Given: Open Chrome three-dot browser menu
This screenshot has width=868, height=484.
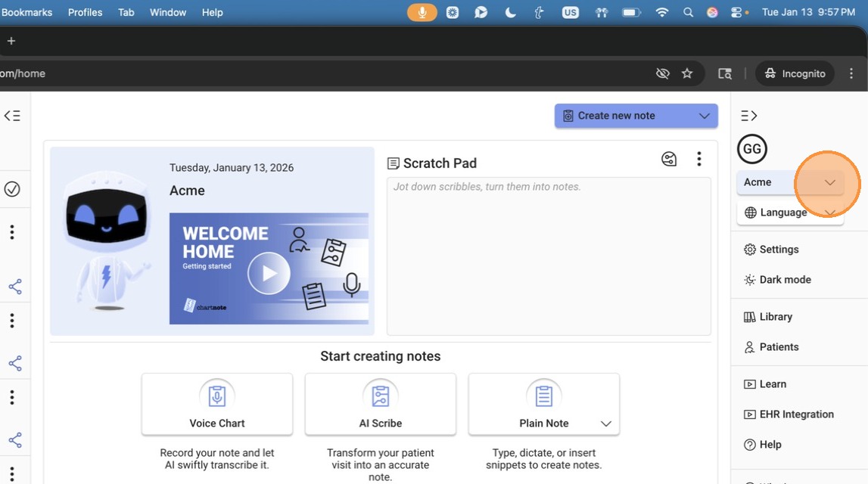Looking at the screenshot, I should (x=851, y=73).
